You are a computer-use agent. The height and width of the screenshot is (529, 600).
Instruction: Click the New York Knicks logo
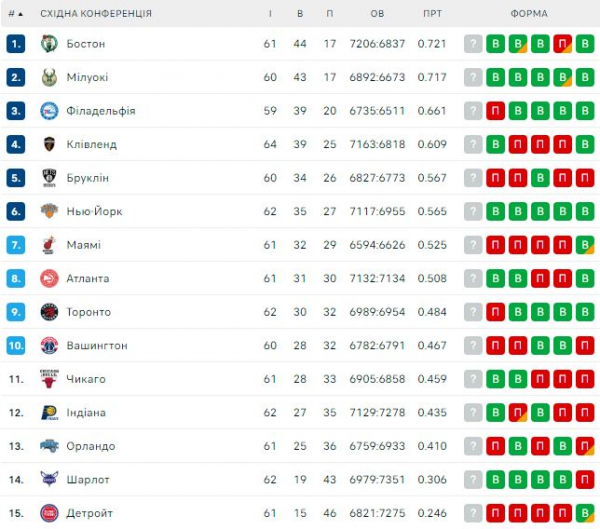coord(49,211)
